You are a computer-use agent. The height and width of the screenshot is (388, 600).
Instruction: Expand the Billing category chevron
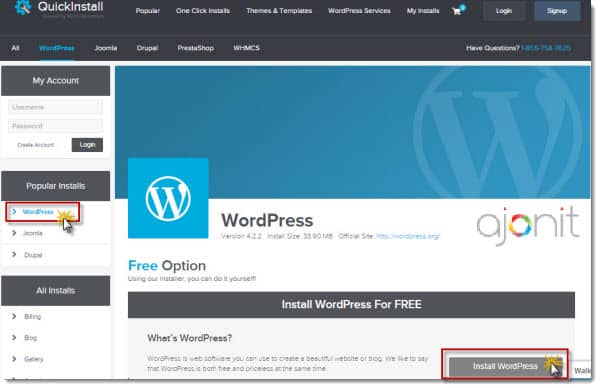(14, 316)
